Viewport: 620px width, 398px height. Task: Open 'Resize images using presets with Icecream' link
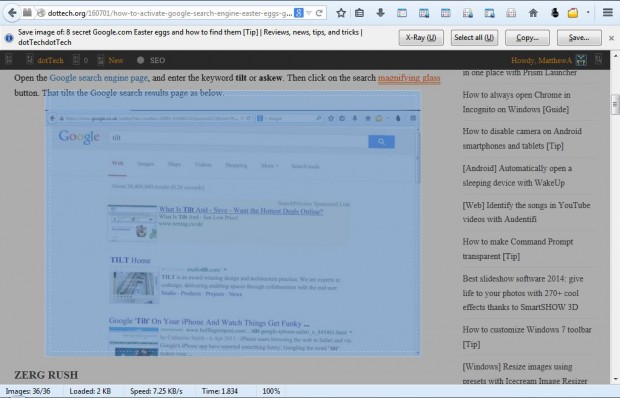[524, 374]
